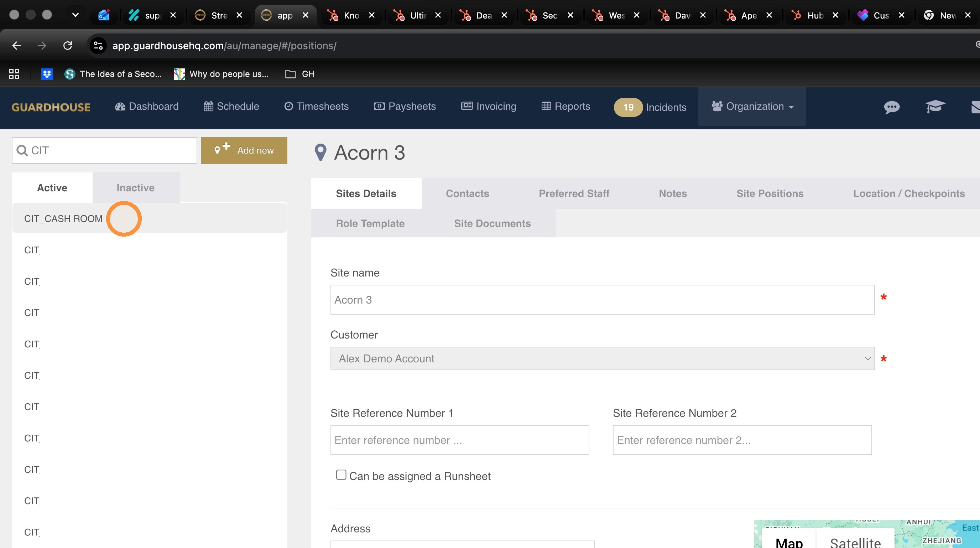Screen dimensions: 980x548
Task: Open the Preferred Staff tab
Action: pos(574,193)
